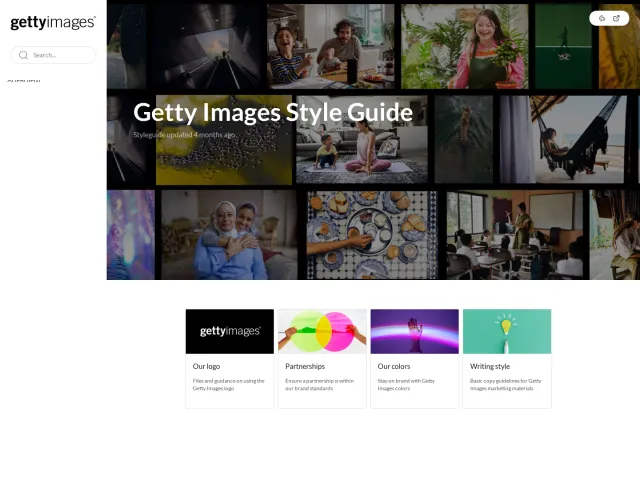Click the Getty Images logo in the sidebar
Viewport: 640px width, 480px height.
click(x=53, y=22)
